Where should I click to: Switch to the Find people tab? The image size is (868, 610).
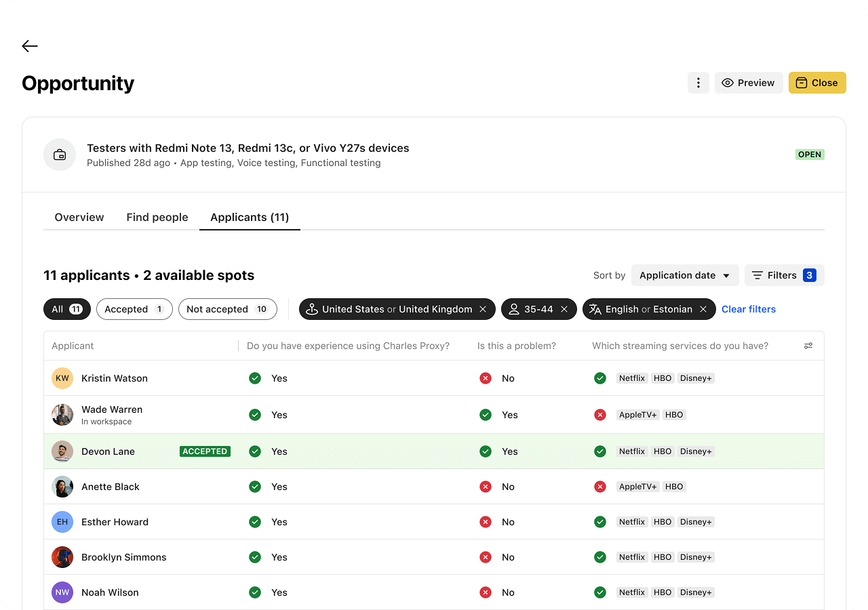pos(157,217)
